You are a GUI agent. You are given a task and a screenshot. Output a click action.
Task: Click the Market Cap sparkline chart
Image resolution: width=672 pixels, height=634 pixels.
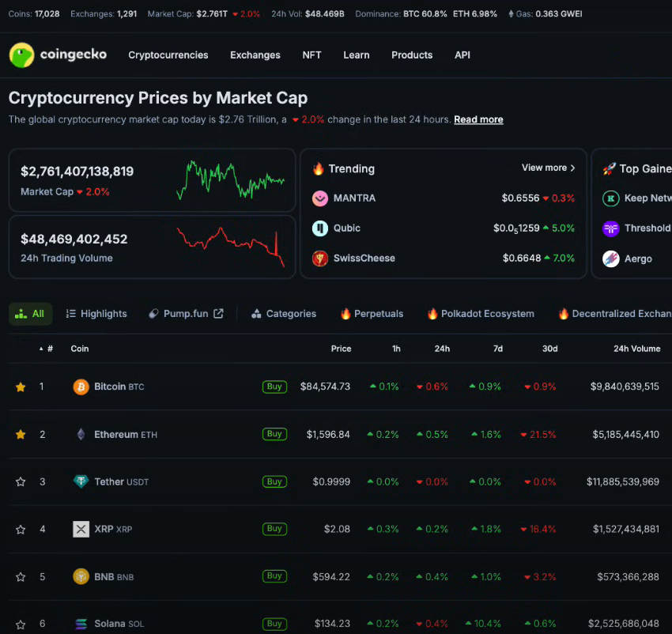(x=230, y=180)
